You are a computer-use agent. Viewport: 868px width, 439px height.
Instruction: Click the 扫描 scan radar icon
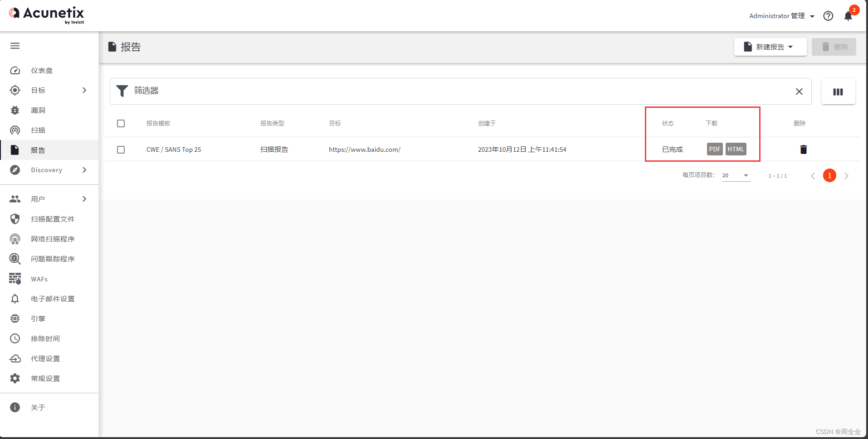15,130
